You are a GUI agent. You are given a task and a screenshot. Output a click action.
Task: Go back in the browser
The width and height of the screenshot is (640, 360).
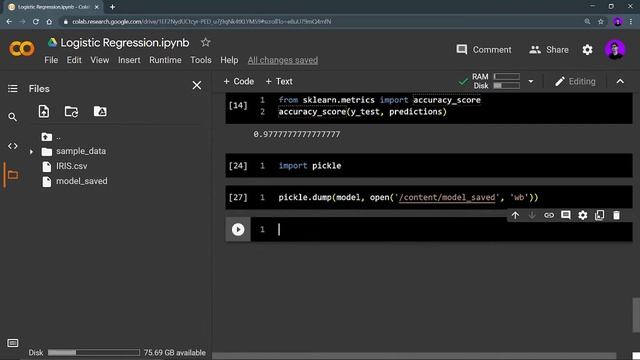(9, 22)
